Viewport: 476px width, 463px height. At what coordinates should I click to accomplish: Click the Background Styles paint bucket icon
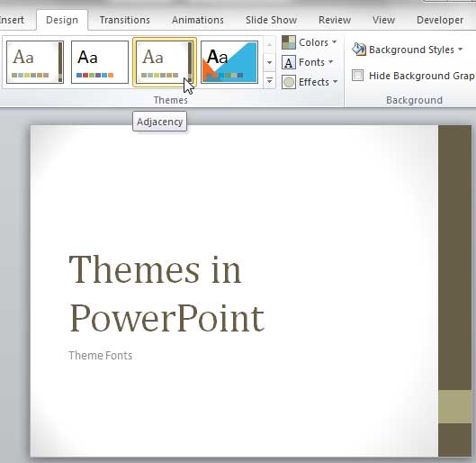point(359,50)
